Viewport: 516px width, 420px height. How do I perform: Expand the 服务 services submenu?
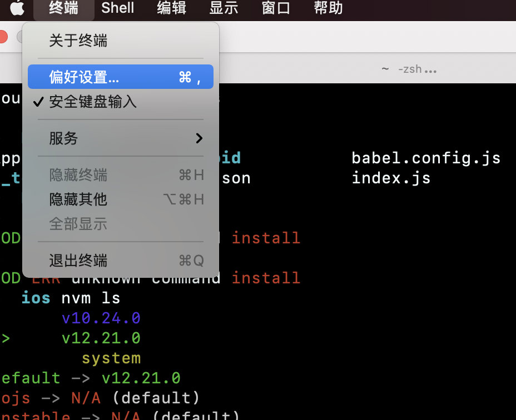point(63,138)
